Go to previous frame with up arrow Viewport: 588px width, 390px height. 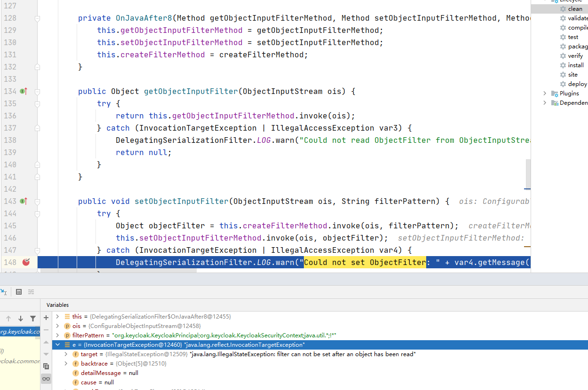[x=8, y=319]
